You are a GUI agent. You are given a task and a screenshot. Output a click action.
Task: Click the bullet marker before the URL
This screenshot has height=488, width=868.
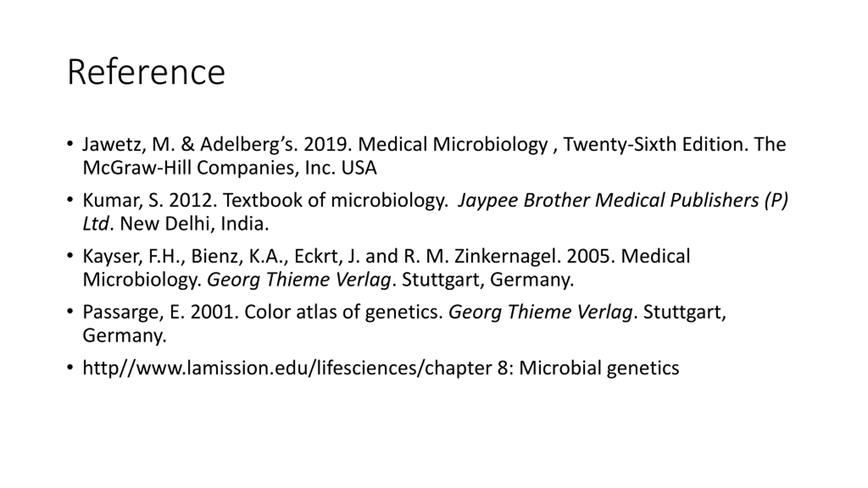click(70, 368)
